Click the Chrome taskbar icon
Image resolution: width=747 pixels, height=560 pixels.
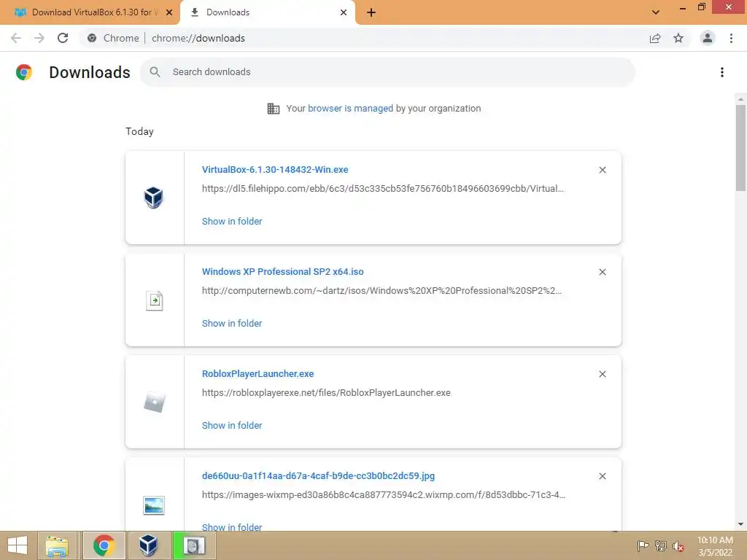[104, 545]
